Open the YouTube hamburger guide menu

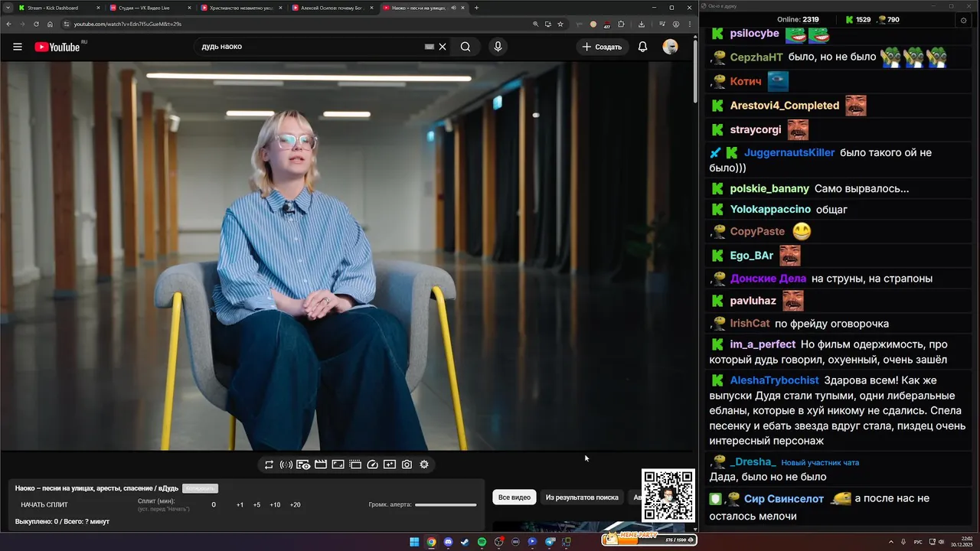click(17, 47)
